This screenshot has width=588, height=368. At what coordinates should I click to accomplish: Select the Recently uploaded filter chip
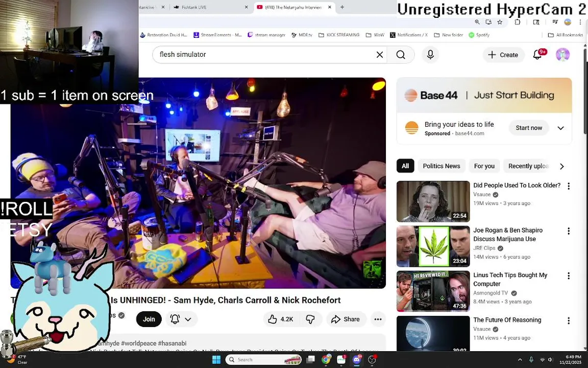point(528,166)
